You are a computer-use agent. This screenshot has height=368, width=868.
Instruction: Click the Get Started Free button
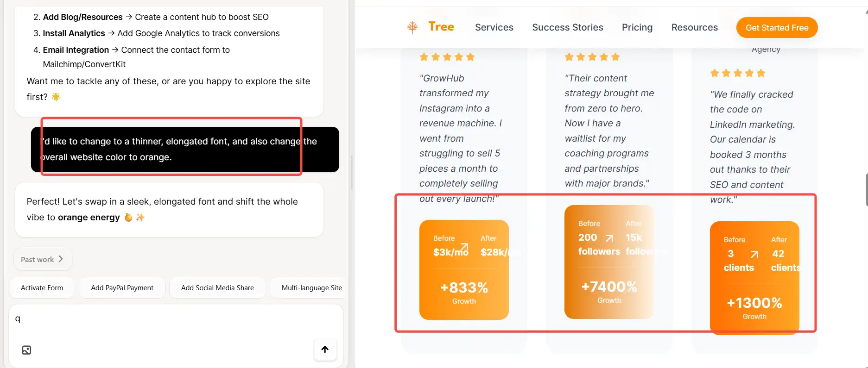777,28
